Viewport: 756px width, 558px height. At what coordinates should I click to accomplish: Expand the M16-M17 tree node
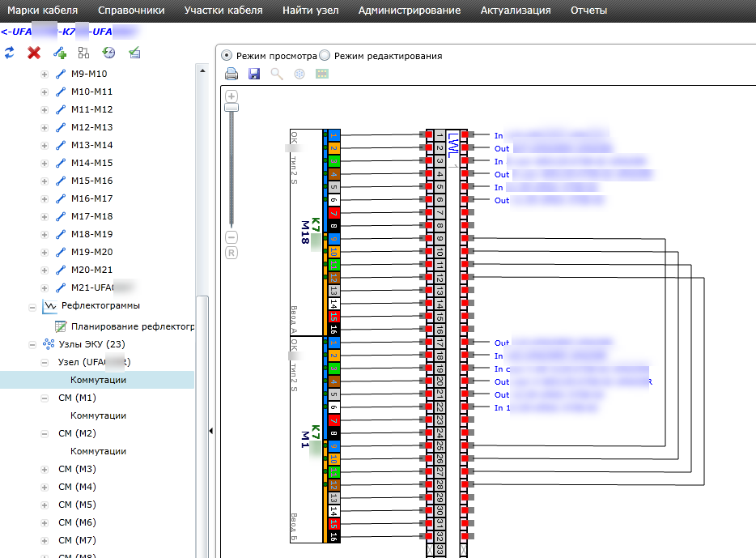point(45,199)
